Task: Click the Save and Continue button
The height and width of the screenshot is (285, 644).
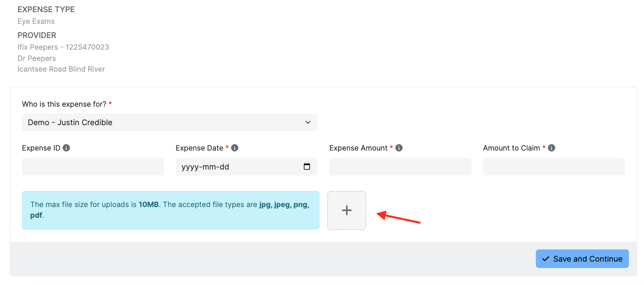Action: pos(582,259)
